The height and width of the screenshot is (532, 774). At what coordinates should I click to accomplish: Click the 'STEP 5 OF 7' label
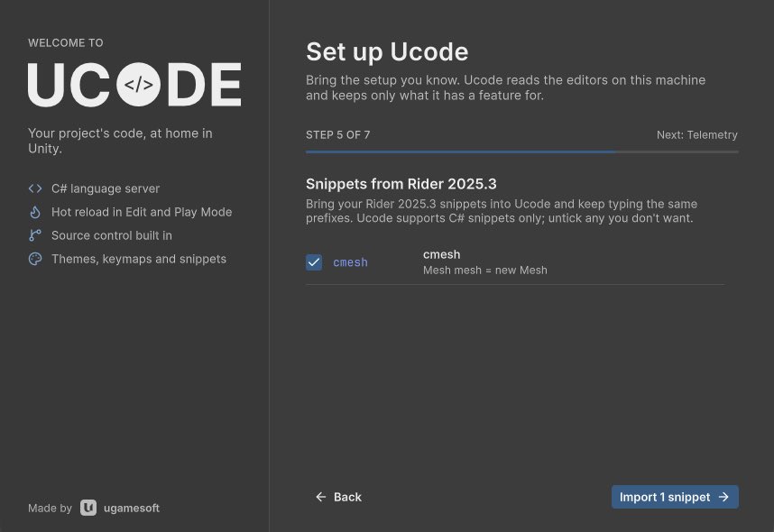pyautogui.click(x=337, y=134)
